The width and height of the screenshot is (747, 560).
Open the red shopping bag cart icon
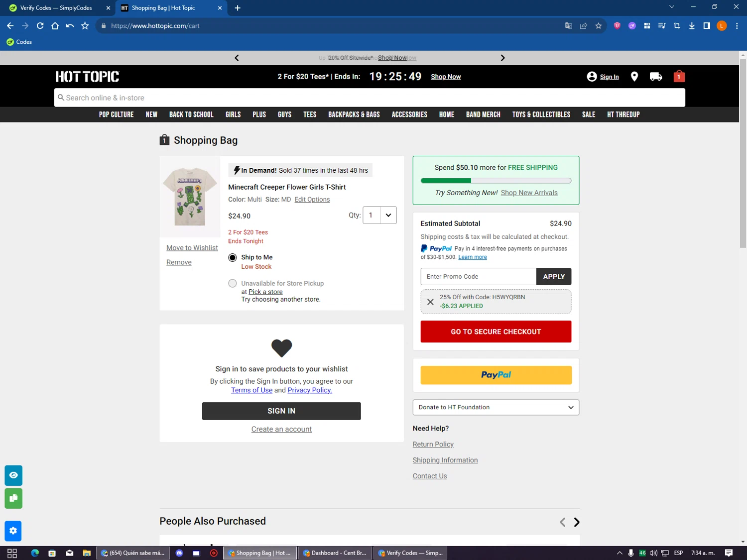tap(679, 76)
